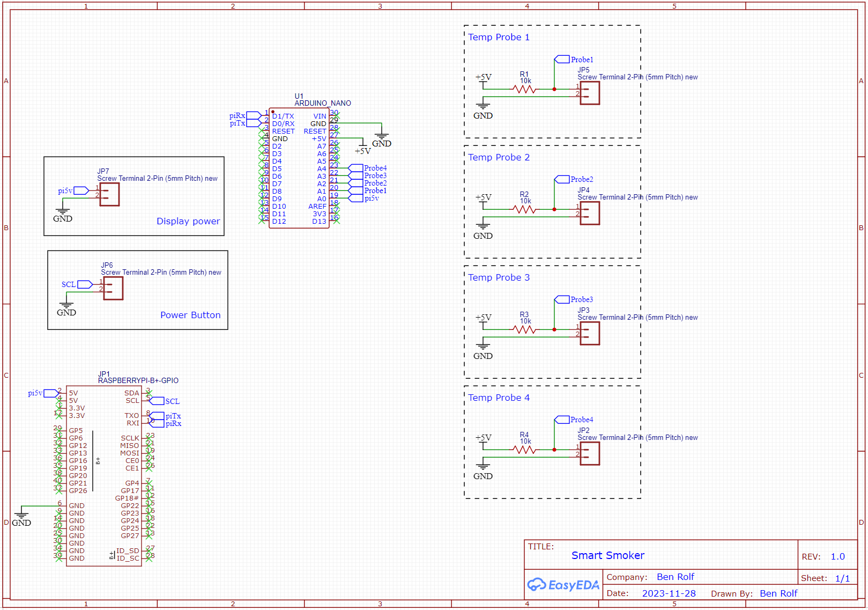This screenshot has width=868, height=610.
Task: Select the R1 10k resistor symbol
Action: click(x=525, y=89)
